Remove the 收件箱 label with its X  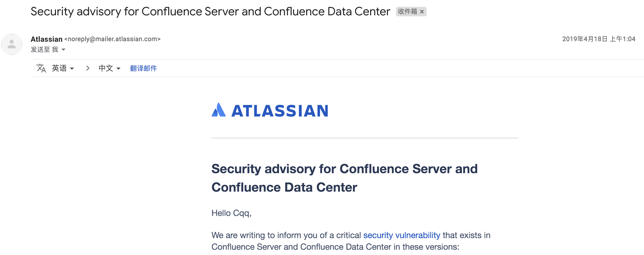coord(422,12)
